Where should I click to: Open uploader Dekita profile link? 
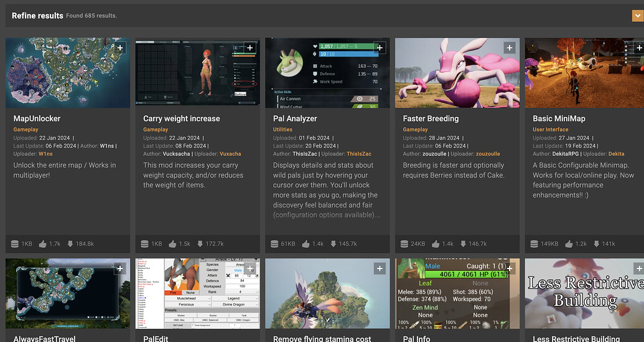tap(617, 154)
